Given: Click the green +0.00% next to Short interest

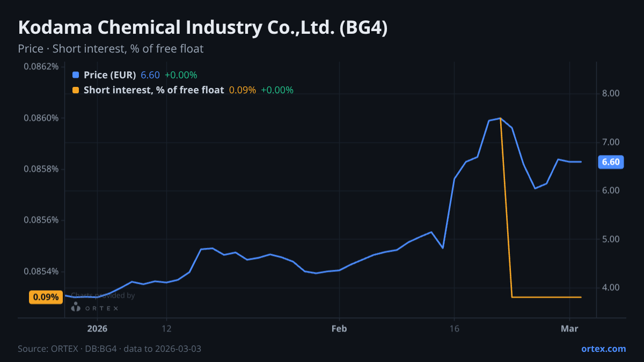Looking at the screenshot, I should (277, 90).
